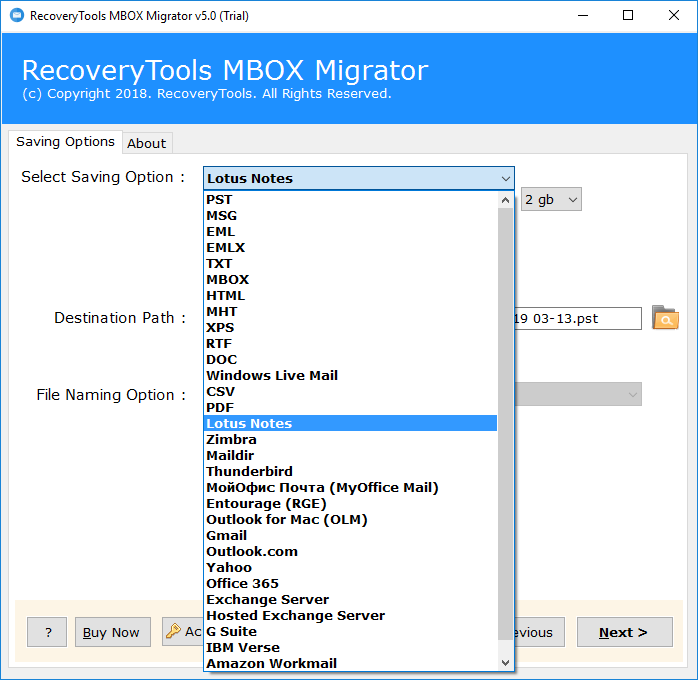The width and height of the screenshot is (698, 680).
Task: Choose Windows Live Mail option
Action: tap(351, 376)
